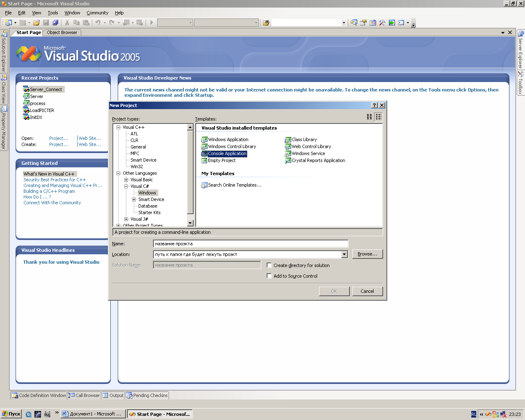Select the Crystal Reports Application template
Screen dimensions: 525x420
click(x=315, y=160)
